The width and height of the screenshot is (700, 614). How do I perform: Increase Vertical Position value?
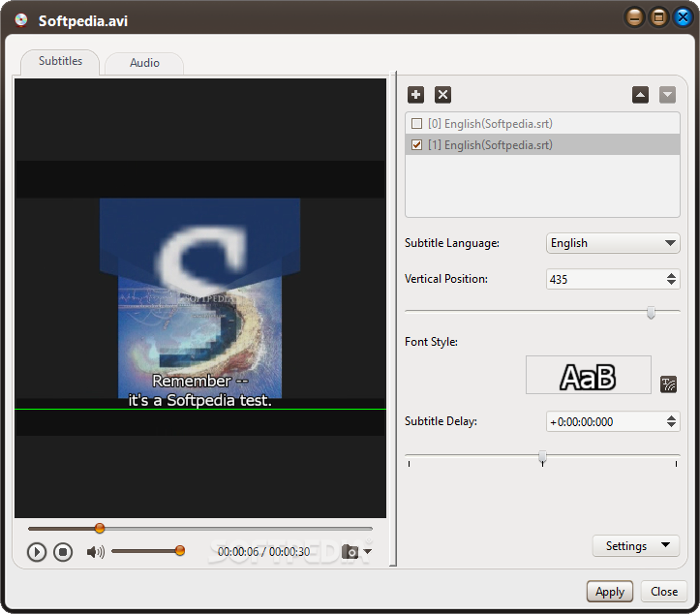[x=671, y=275]
